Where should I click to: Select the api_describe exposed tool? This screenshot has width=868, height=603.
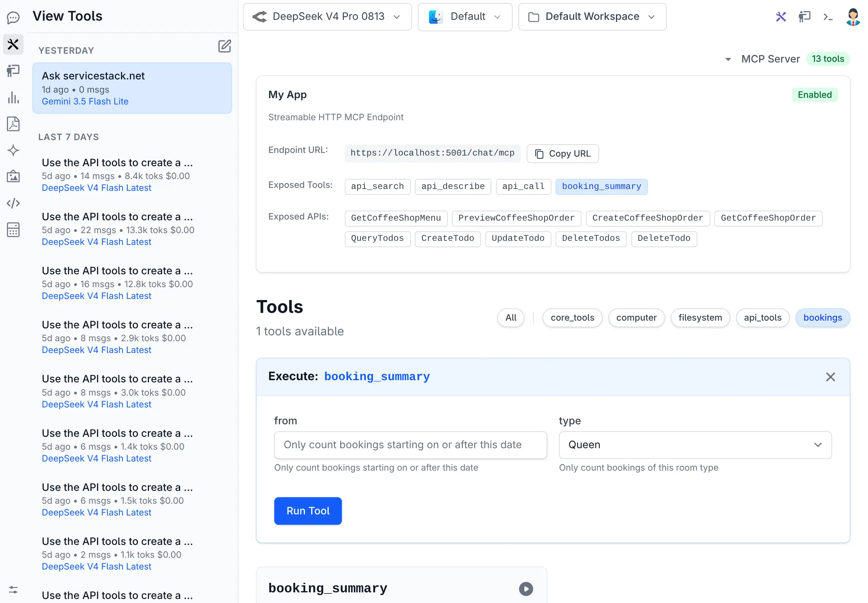tap(453, 187)
